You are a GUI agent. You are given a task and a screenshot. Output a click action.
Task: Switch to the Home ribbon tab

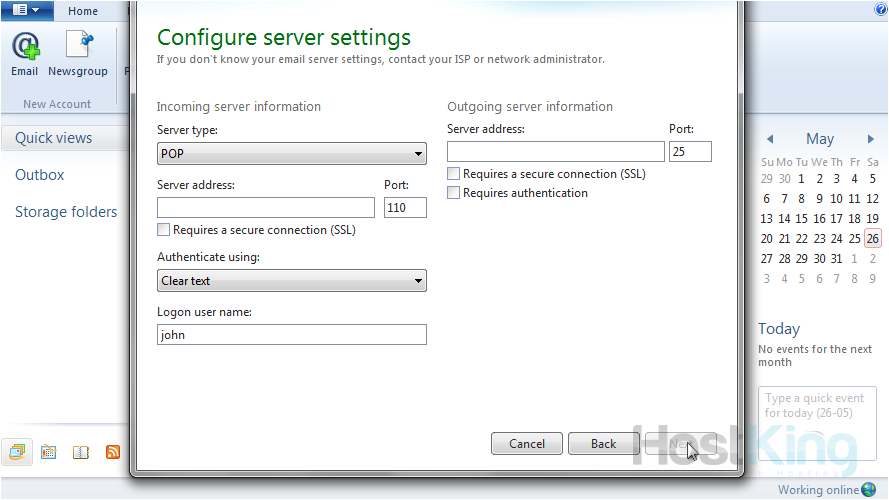point(83,11)
